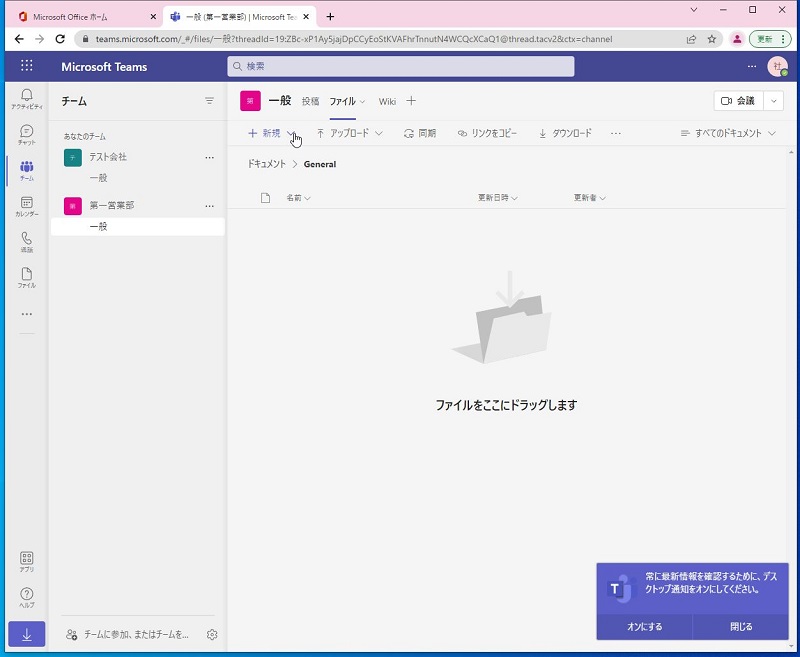Select the 第一営業部 team
The height and width of the screenshot is (657, 800).
111,206
